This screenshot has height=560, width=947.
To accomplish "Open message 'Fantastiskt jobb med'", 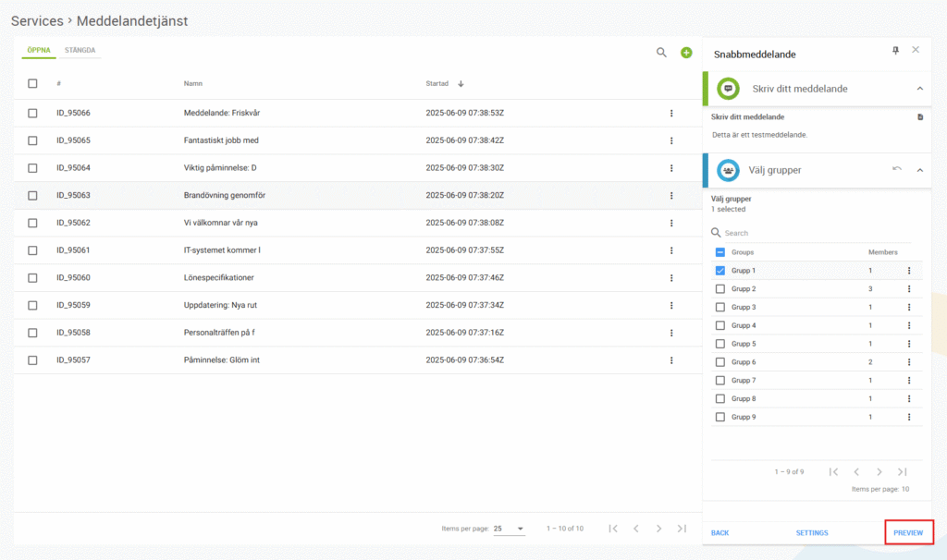I will coord(221,140).
